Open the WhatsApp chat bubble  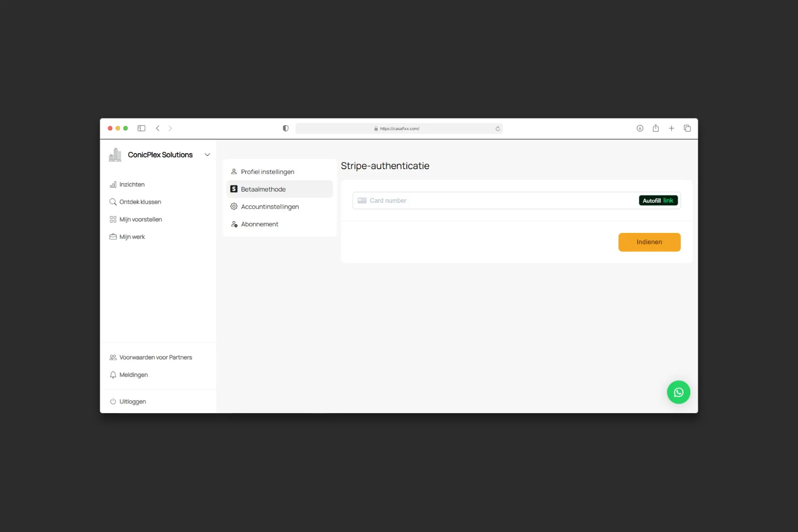tap(678, 392)
